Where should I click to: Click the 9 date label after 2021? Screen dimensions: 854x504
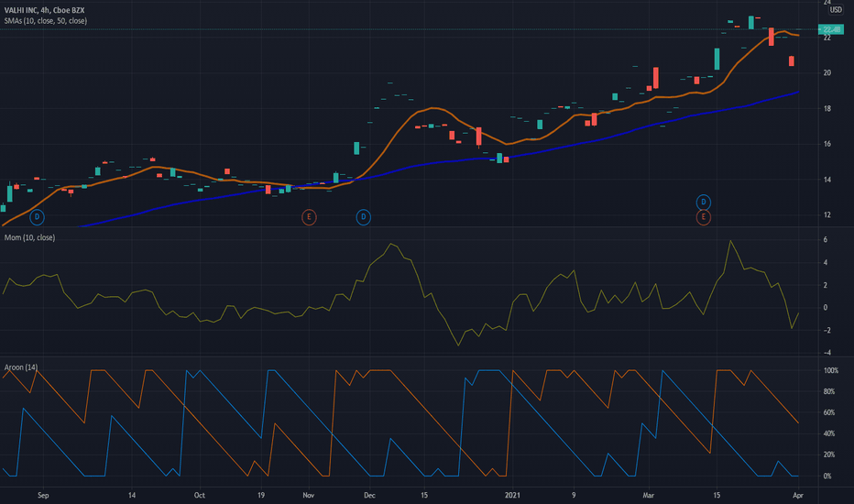pyautogui.click(x=574, y=495)
